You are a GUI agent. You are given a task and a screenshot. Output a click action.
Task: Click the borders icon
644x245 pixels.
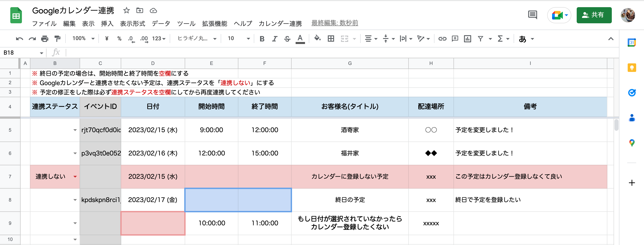point(330,39)
